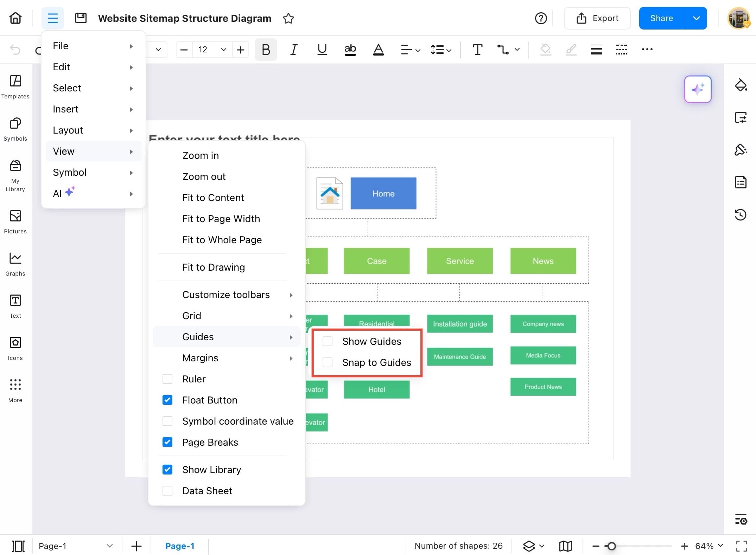
Task: Open the Symbols panel in sidebar
Action: [x=15, y=129]
